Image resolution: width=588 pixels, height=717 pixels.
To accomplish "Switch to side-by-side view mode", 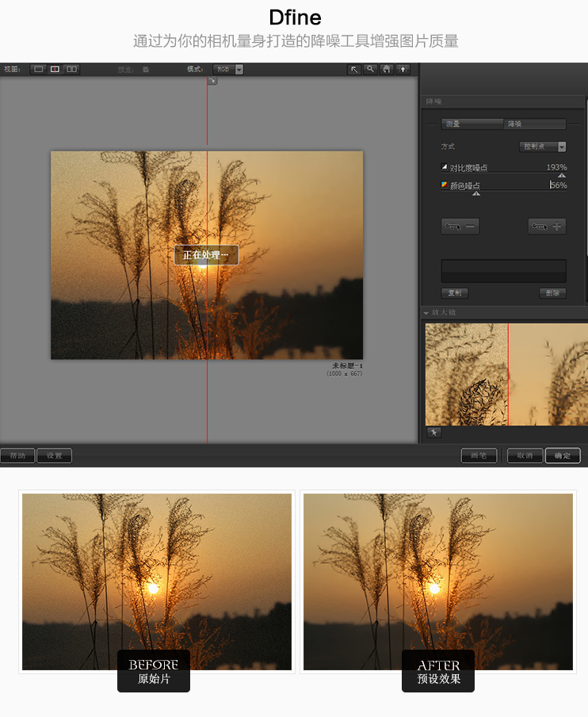I will 72,69.
